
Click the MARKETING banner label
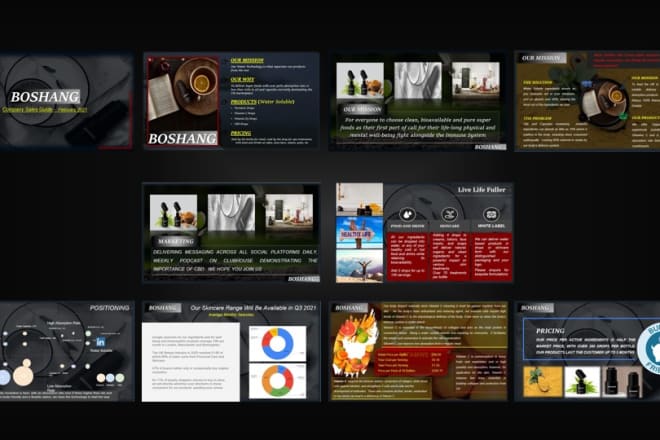[x=176, y=242]
